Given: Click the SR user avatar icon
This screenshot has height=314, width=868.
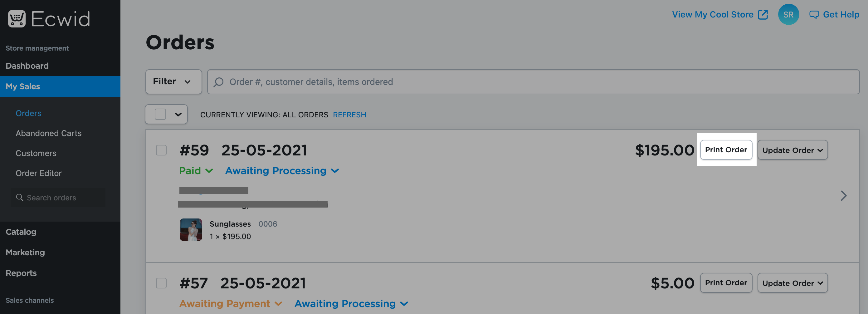Looking at the screenshot, I should click(788, 14).
